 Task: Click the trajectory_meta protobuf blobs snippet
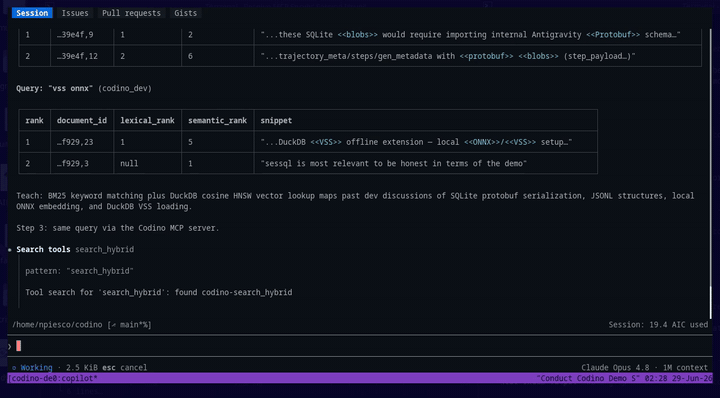pyautogui.click(x=448, y=56)
